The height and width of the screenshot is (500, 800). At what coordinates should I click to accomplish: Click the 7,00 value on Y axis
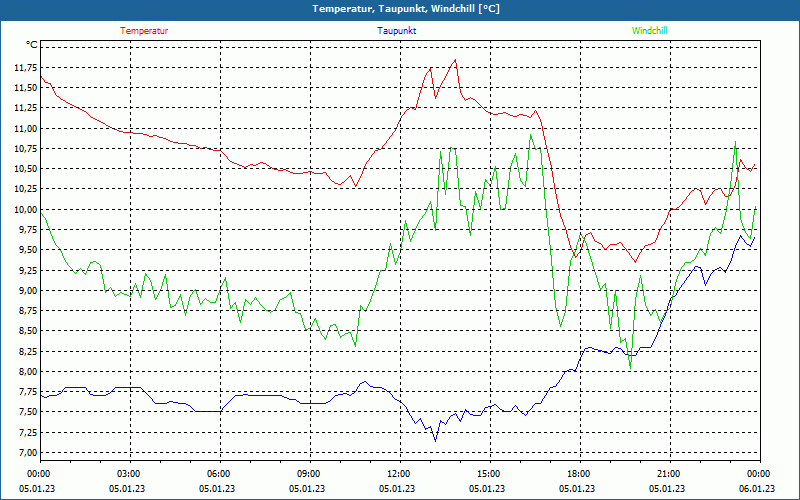29,453
